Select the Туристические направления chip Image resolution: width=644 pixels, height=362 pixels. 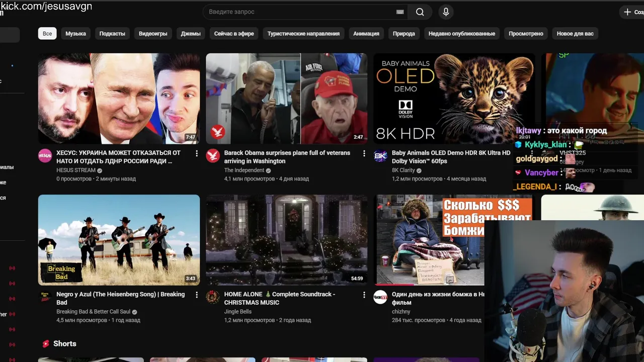pyautogui.click(x=303, y=34)
